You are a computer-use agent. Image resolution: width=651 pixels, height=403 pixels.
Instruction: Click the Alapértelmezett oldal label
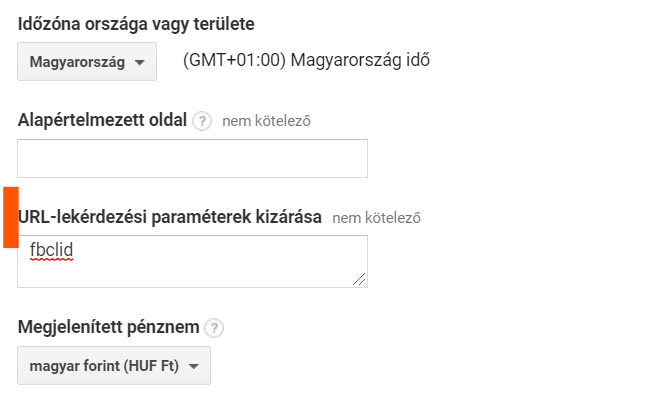[x=102, y=120]
